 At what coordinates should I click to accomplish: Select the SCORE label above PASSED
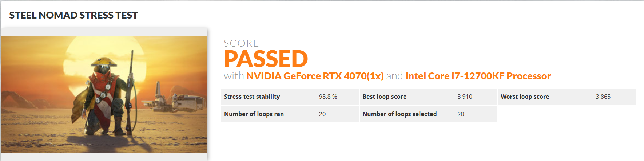tap(241, 43)
